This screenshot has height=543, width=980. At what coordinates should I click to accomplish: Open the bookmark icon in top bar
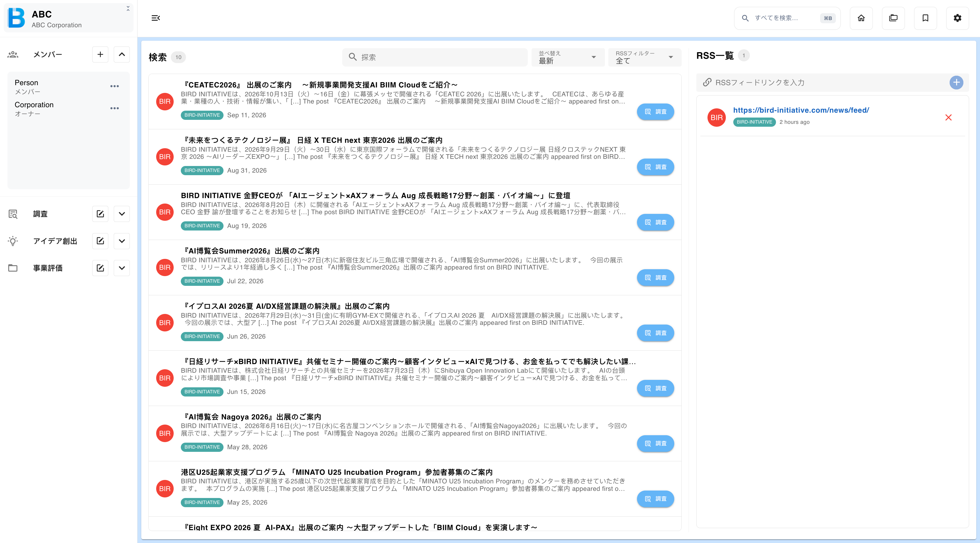tap(925, 18)
